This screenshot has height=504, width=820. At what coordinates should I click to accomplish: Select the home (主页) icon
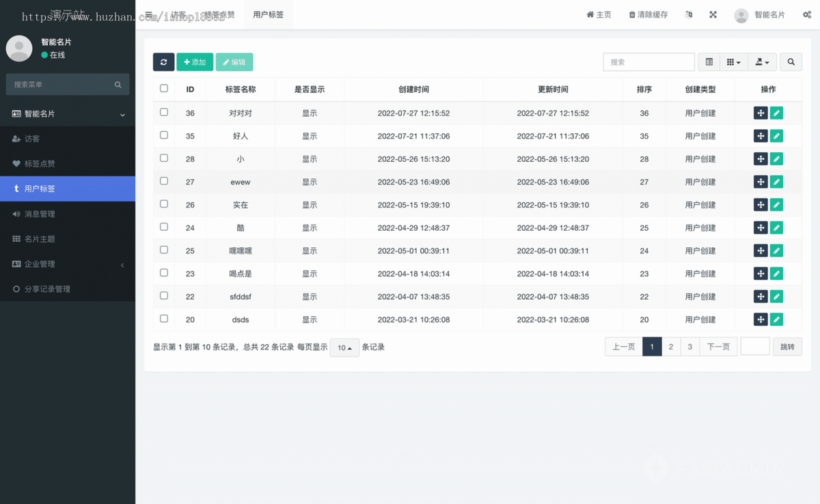point(598,14)
